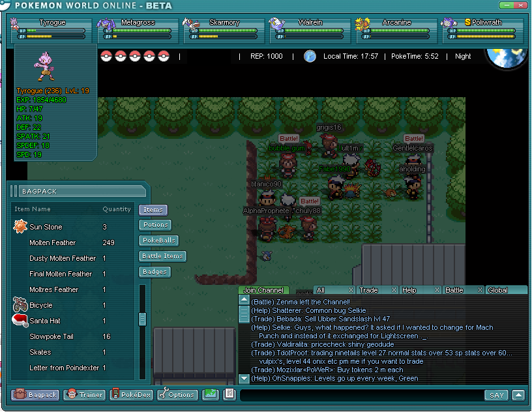Show the Items category
532x412 pixels.
[153, 210]
